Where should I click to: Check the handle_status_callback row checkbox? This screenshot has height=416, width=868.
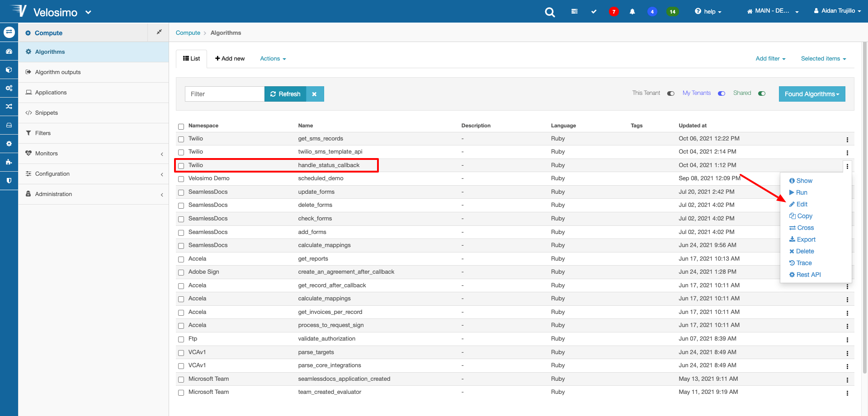tap(181, 166)
